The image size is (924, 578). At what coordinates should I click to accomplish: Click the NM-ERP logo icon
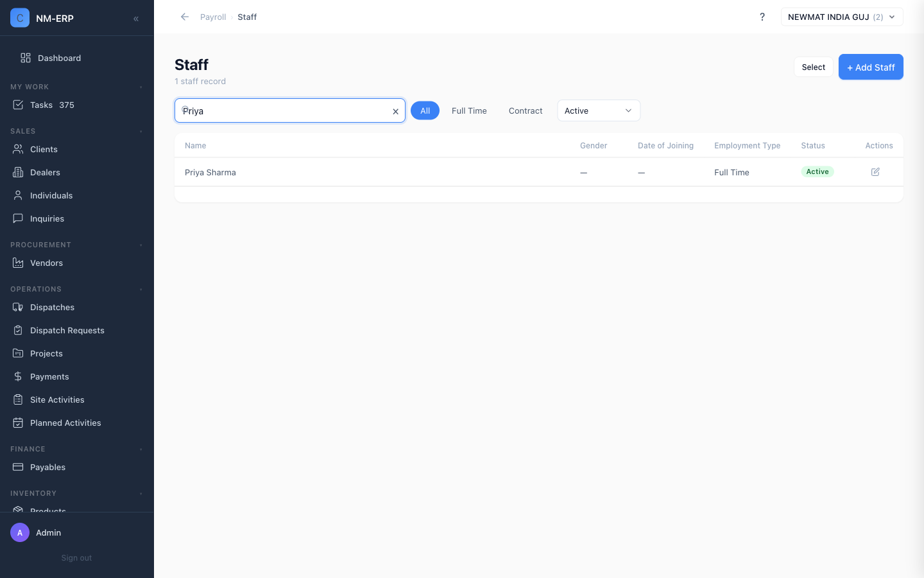click(20, 18)
